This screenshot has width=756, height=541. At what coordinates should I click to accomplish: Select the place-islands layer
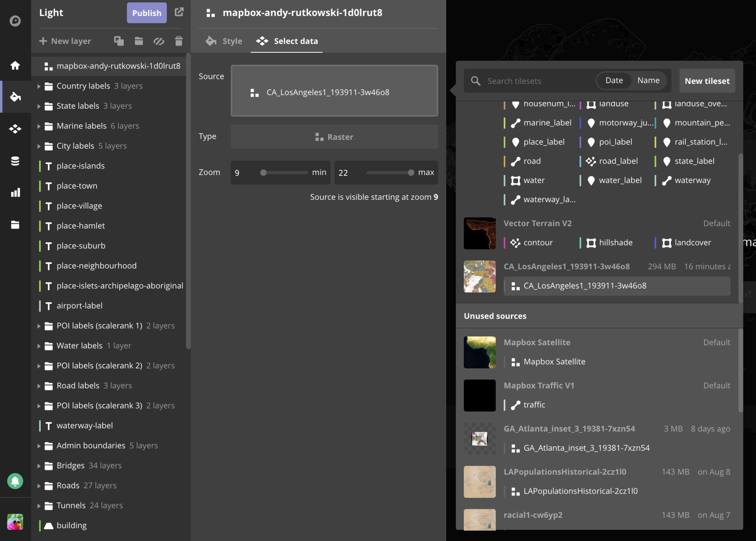click(108, 166)
